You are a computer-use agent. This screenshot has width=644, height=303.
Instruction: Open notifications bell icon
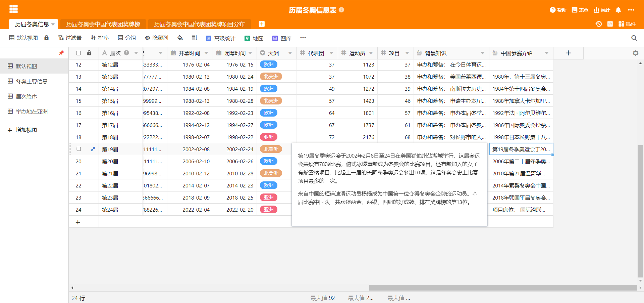tap(619, 10)
